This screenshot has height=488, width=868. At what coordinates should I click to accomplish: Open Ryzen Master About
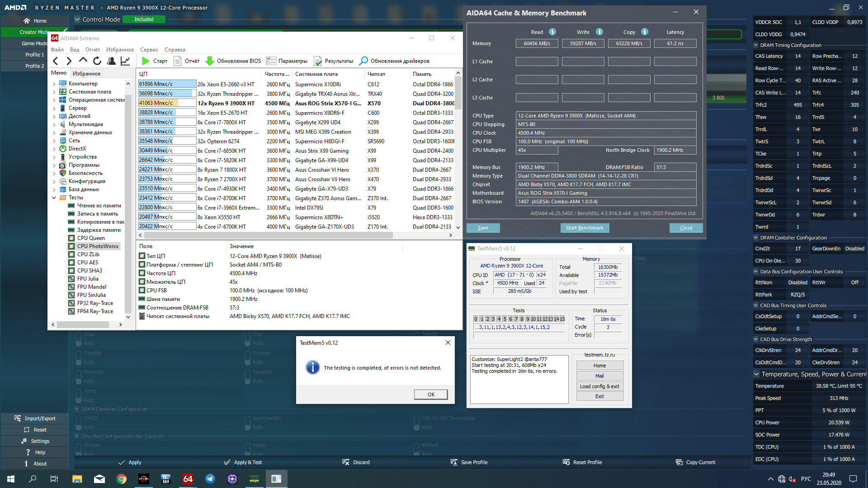coord(35,464)
